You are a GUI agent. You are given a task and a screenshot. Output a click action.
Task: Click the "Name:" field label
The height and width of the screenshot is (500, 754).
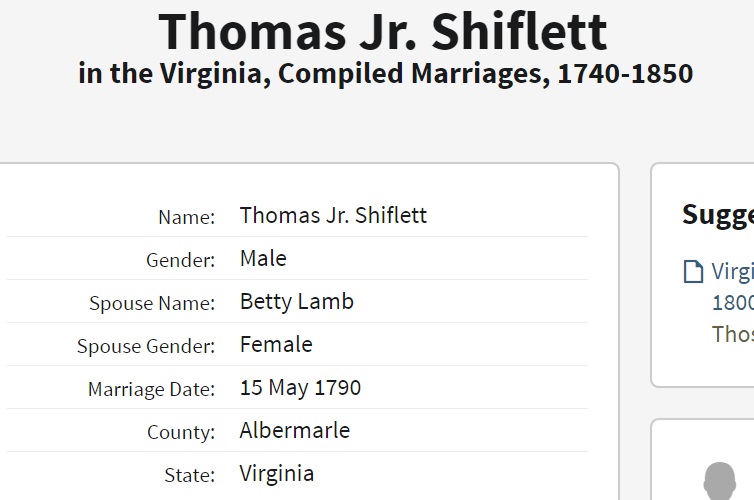[x=186, y=217]
